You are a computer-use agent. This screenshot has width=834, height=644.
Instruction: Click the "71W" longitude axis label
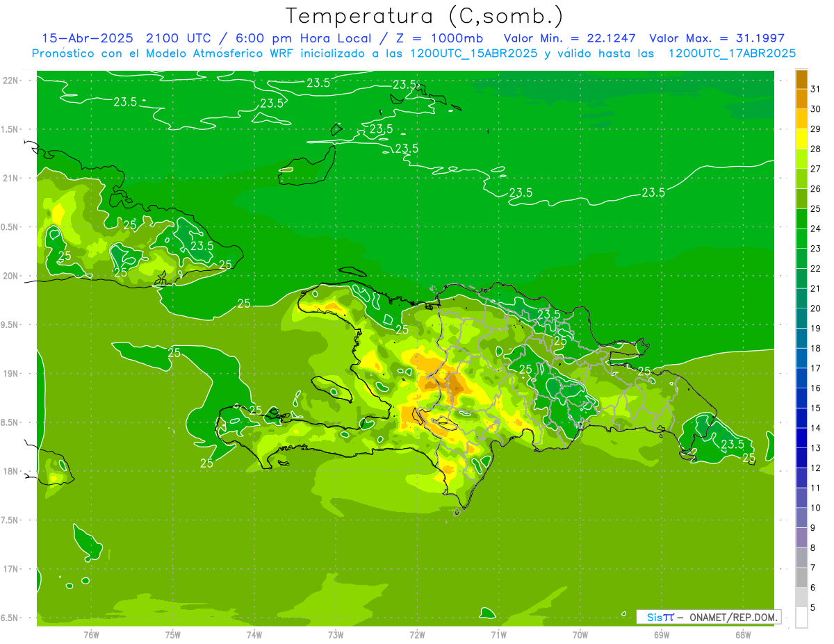pyautogui.click(x=498, y=635)
